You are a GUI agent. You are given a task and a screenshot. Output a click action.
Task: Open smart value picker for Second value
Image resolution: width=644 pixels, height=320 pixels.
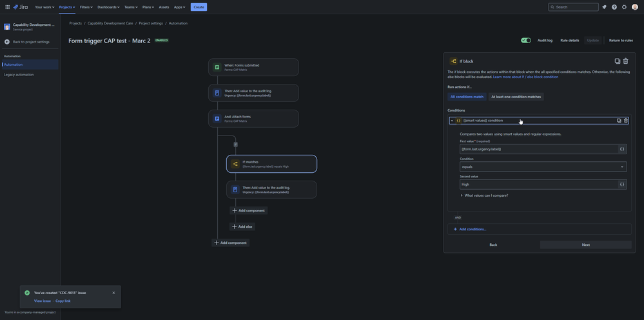622,184
